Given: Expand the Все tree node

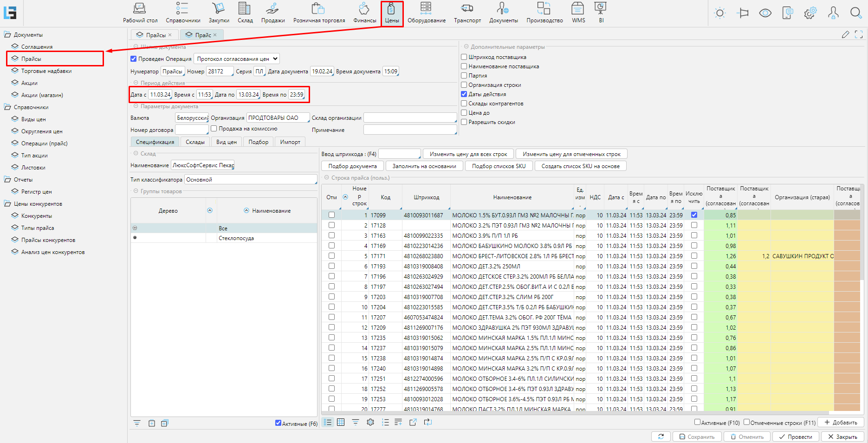Looking at the screenshot, I should 135,228.
